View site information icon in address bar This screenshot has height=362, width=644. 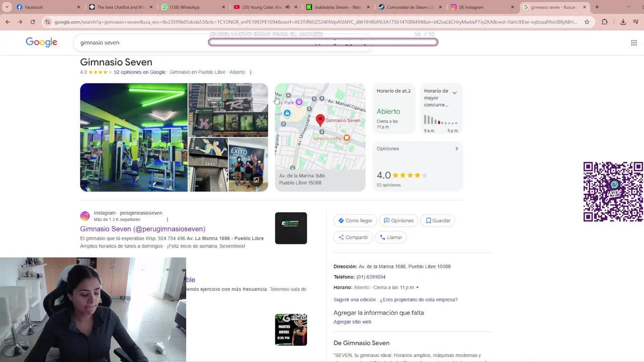(x=47, y=22)
